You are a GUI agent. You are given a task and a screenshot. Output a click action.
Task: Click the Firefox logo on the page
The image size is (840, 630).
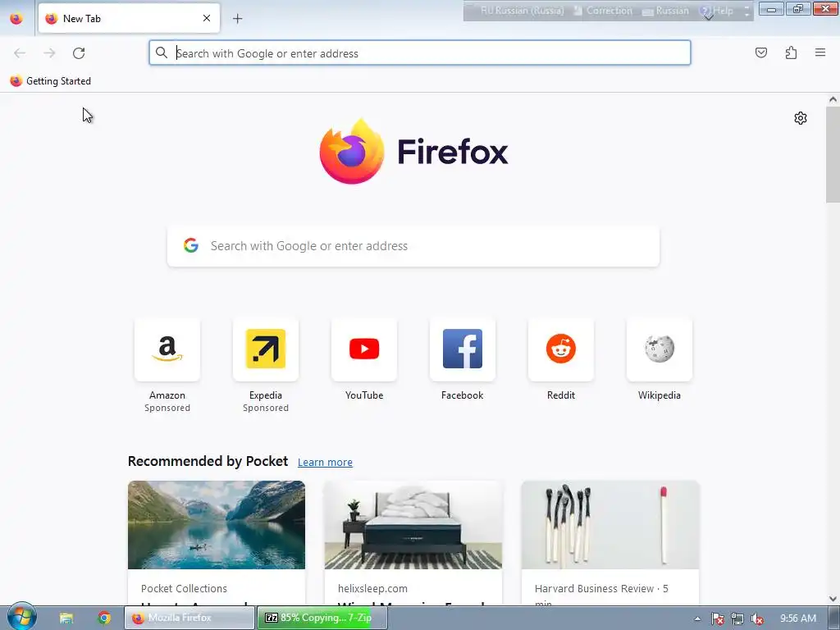[413, 152]
